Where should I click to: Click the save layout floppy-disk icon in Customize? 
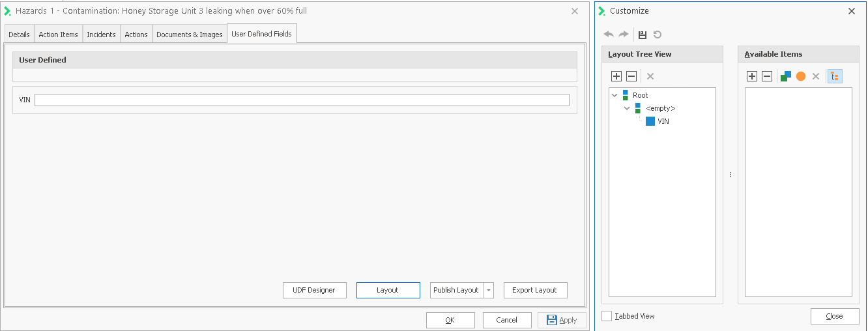click(643, 35)
